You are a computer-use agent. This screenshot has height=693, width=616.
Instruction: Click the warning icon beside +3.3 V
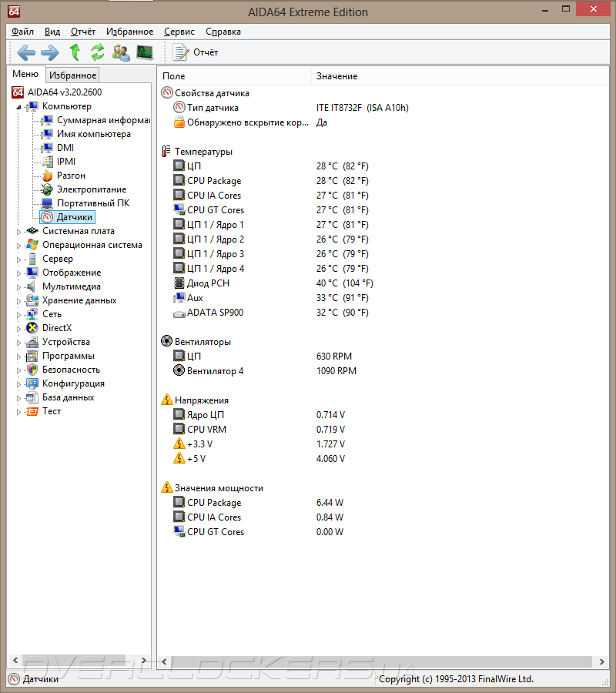click(179, 444)
